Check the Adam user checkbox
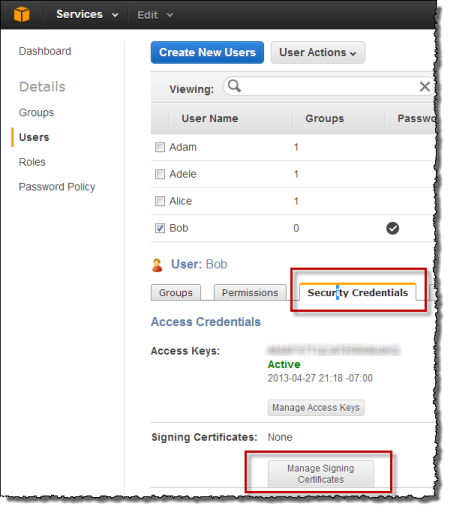The height and width of the screenshot is (512, 450). tap(160, 147)
